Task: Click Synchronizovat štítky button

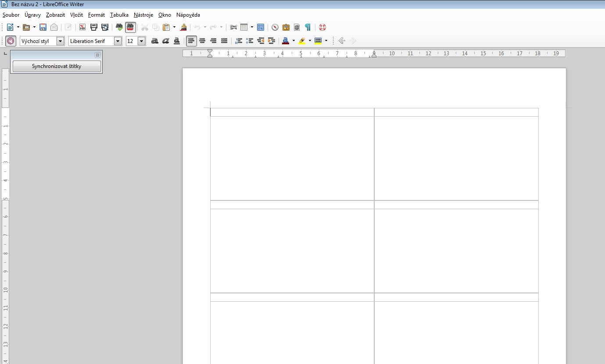Action: click(57, 66)
